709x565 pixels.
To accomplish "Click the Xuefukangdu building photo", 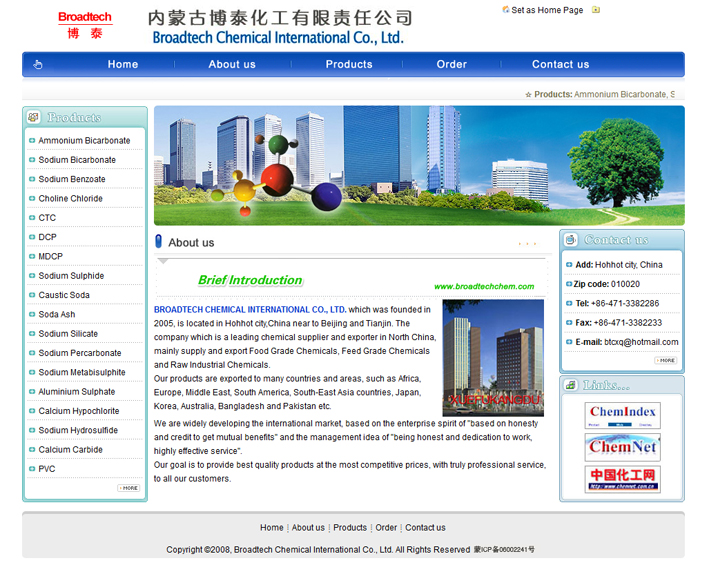I will point(493,357).
